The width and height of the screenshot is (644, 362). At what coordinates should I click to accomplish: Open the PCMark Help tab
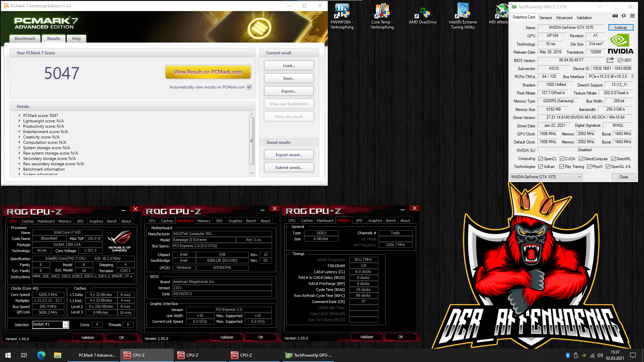click(76, 39)
